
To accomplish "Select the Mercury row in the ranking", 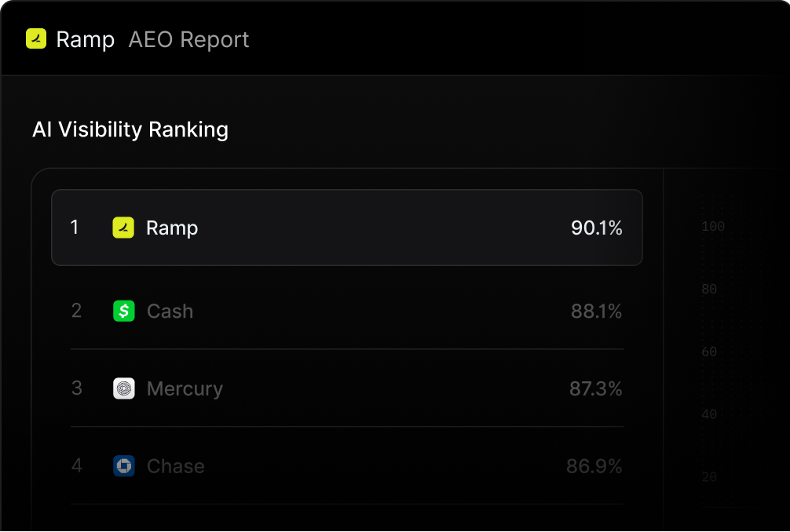I will click(x=346, y=388).
